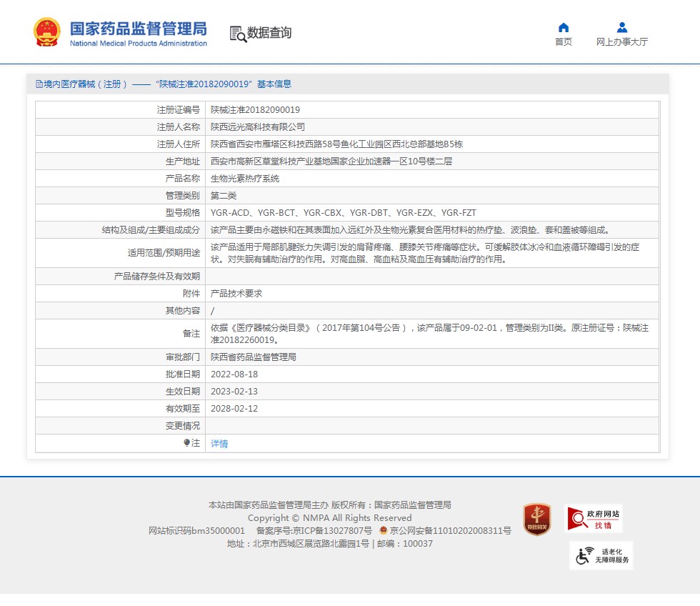Click 国家药品监督管理局 header title

click(139, 29)
